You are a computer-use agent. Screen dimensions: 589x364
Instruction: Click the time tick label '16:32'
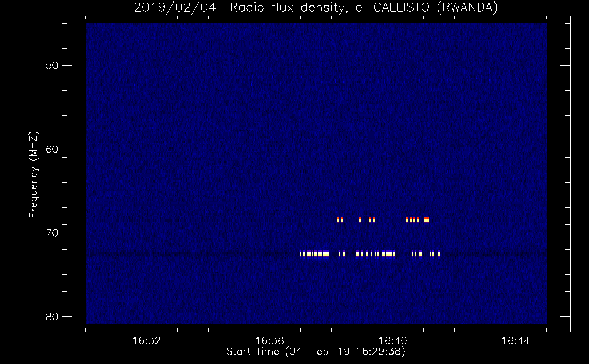click(x=147, y=341)
